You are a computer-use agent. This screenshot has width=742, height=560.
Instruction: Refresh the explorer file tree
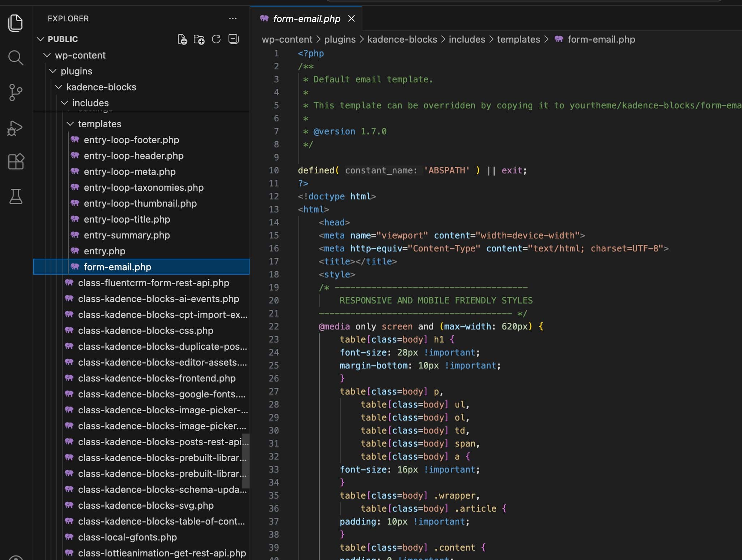pyautogui.click(x=216, y=39)
